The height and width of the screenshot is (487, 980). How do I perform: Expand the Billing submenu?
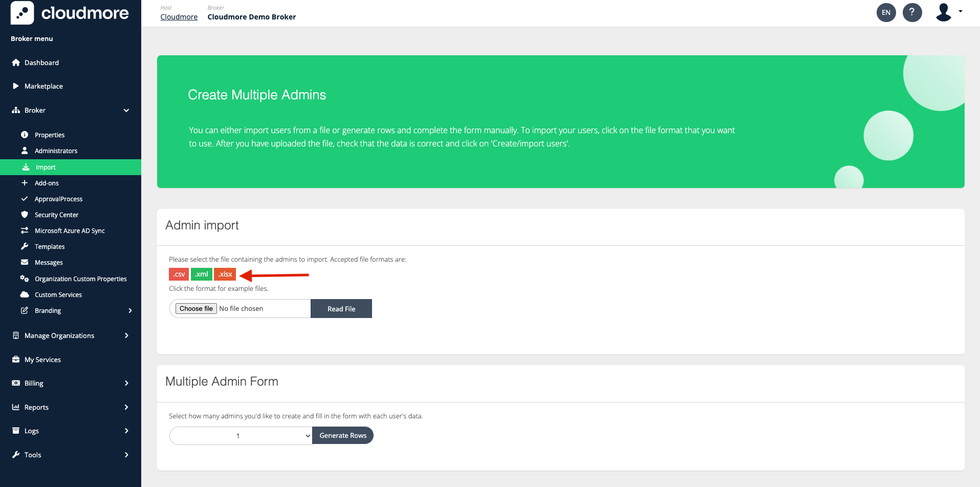[126, 383]
